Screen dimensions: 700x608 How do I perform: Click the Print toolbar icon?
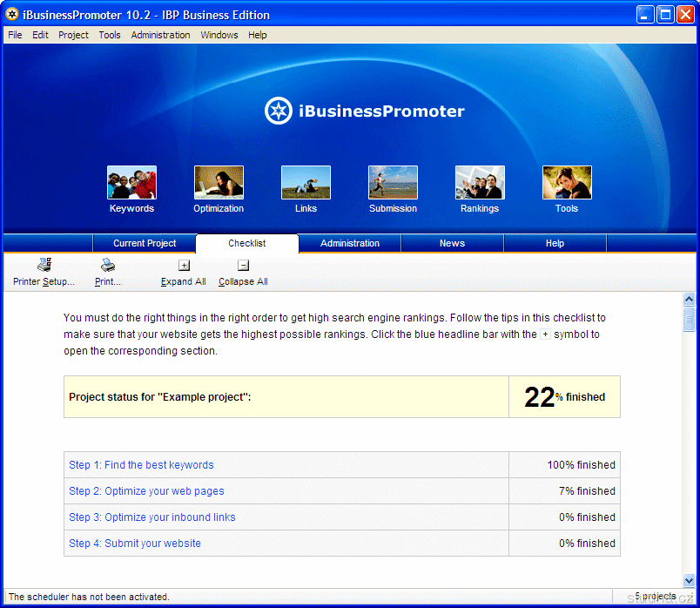[x=107, y=266]
